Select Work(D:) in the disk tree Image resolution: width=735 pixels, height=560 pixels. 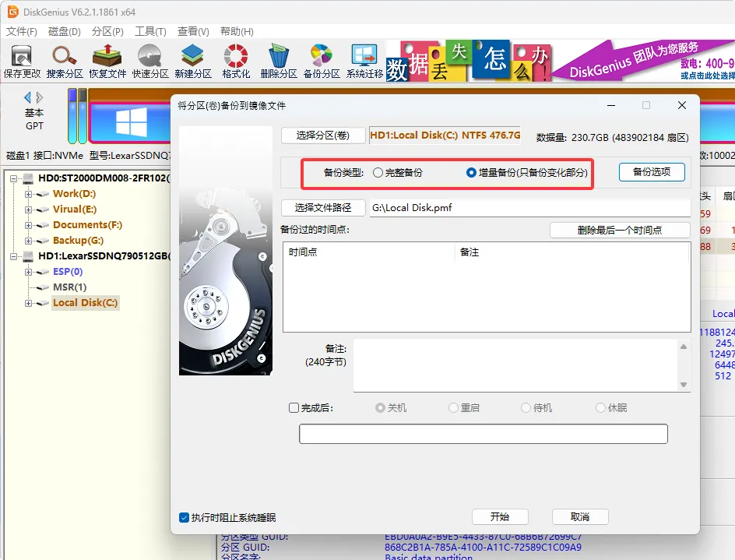point(74,194)
